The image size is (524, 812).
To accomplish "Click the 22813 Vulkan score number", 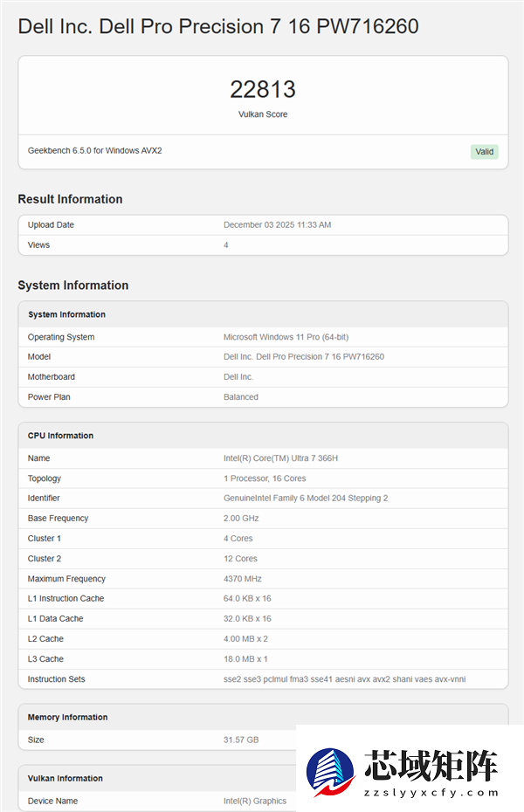I will coord(263,89).
